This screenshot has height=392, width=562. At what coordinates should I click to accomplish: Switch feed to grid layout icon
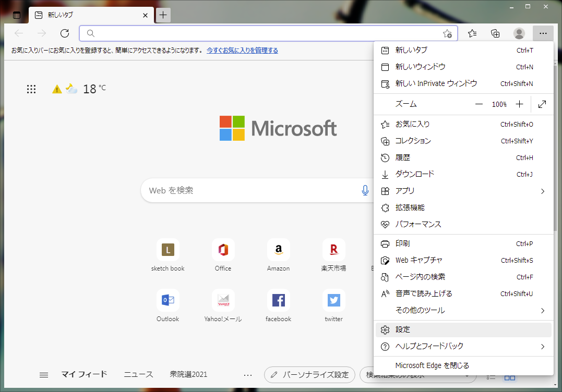pos(510,378)
